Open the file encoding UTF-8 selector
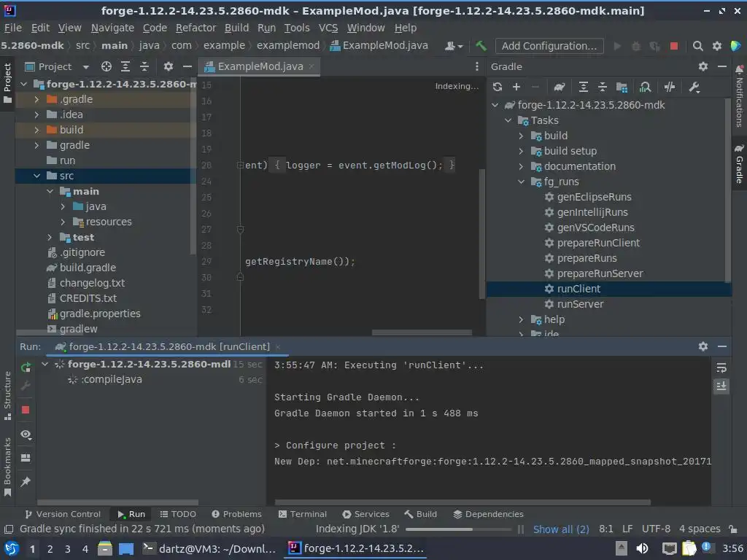Image resolution: width=747 pixels, height=560 pixels. coord(656,529)
